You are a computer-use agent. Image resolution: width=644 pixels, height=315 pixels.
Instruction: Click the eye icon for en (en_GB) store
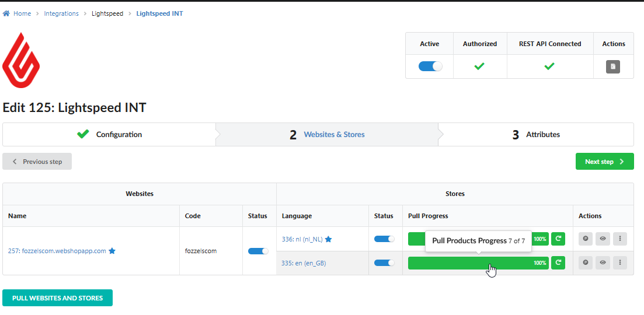(x=603, y=263)
